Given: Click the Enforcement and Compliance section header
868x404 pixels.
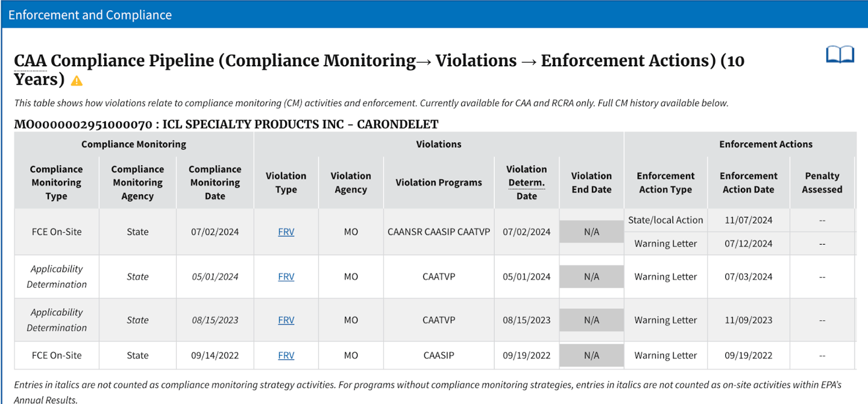Looking at the screenshot, I should pyautogui.click(x=90, y=15).
